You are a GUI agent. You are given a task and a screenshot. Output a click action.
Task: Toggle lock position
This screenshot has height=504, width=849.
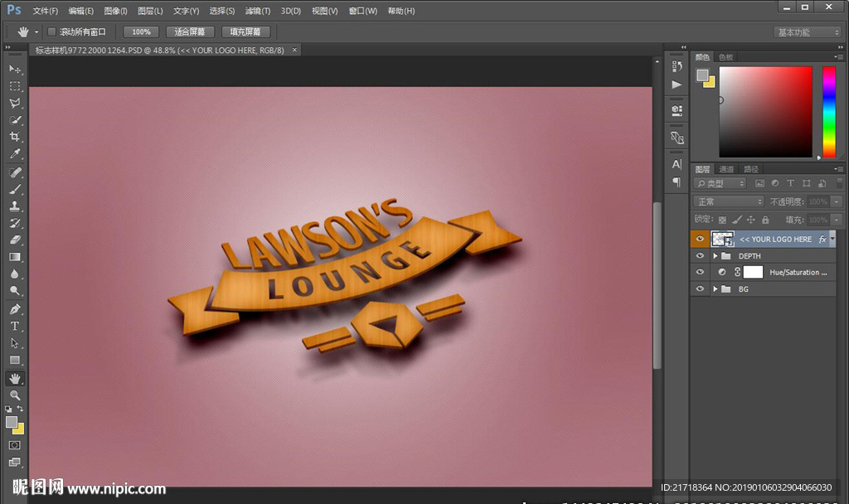tap(750, 220)
